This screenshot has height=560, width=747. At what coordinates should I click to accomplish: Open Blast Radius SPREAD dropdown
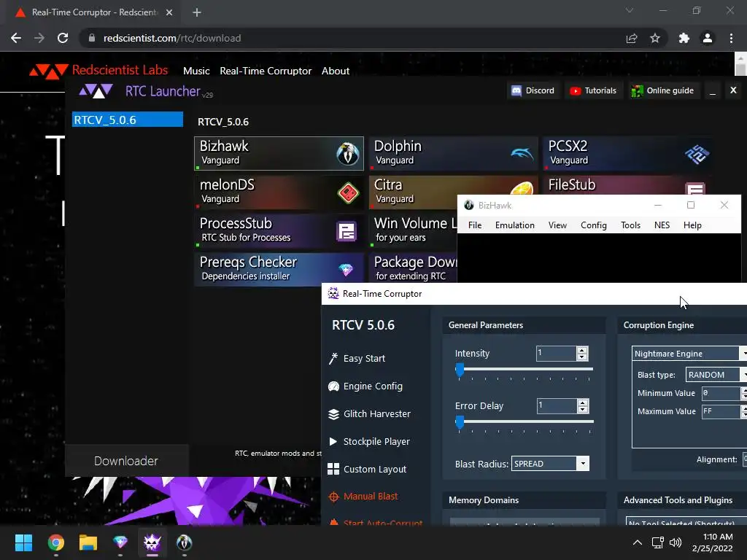coord(550,464)
